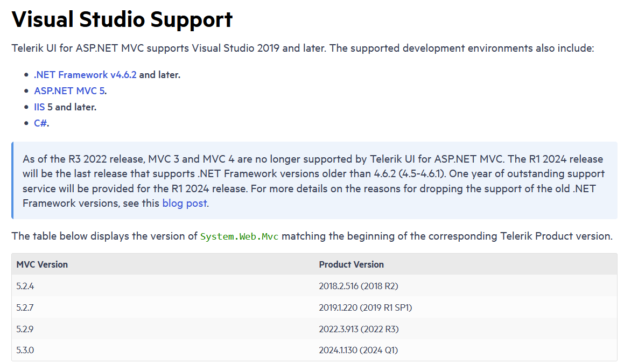
Task: Open the .NET Framework v4.6.2 link
Action: (85, 75)
